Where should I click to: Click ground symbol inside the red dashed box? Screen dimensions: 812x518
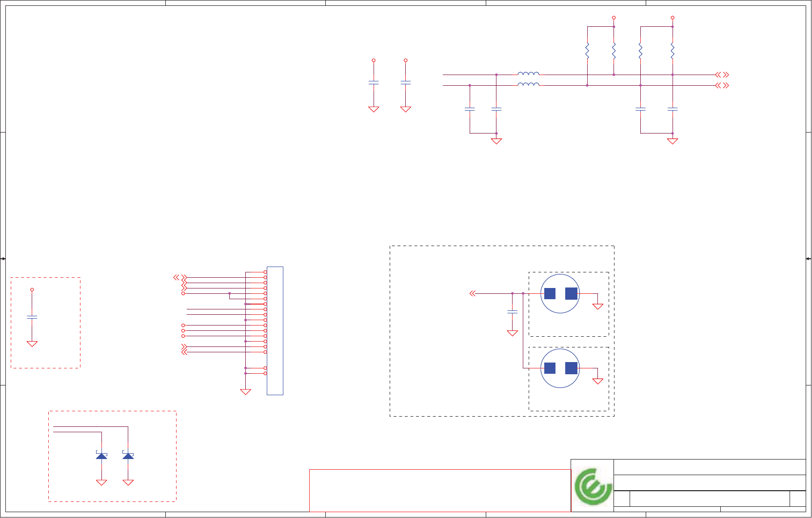coord(32,344)
